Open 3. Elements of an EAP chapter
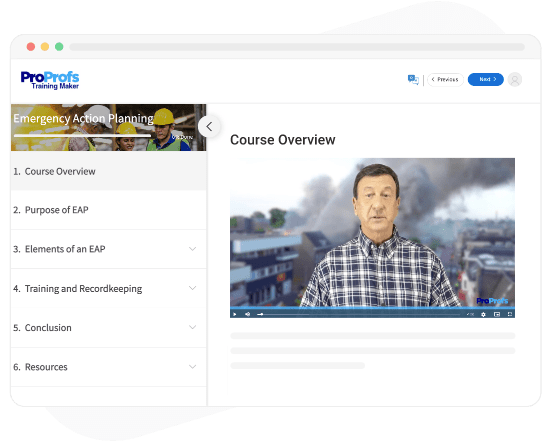 109,249
